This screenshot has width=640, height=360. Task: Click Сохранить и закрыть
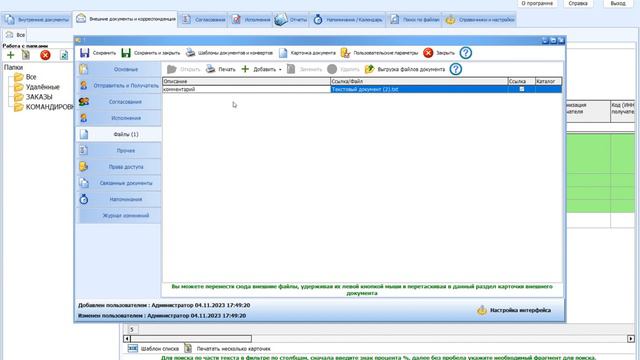pyautogui.click(x=151, y=53)
